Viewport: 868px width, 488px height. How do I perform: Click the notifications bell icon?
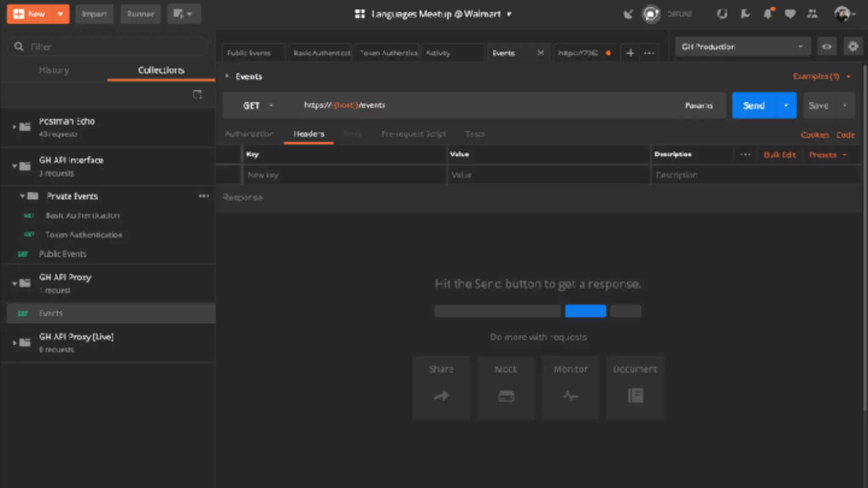(x=768, y=14)
